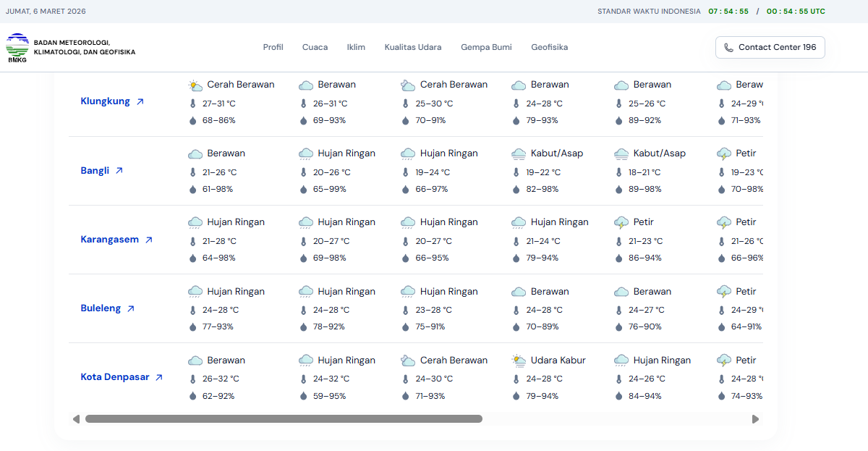Open the Profil menu
This screenshot has height=451, width=868.
(x=273, y=48)
